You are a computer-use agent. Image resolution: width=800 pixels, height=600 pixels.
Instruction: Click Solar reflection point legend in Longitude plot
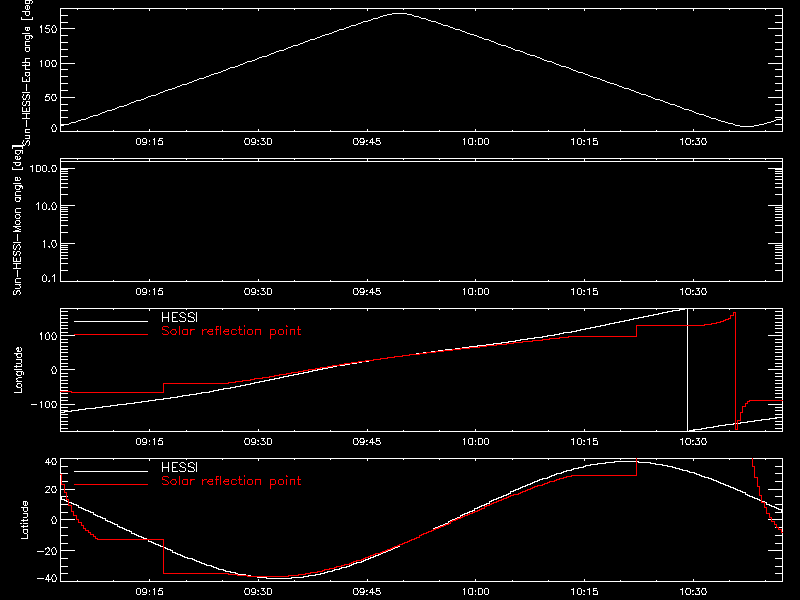[x=231, y=331]
